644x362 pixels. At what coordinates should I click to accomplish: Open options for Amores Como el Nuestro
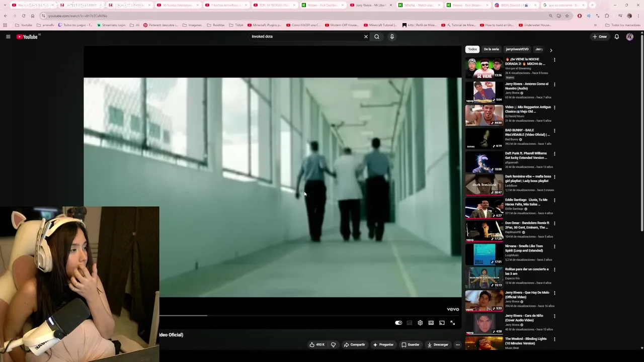[x=554, y=84]
